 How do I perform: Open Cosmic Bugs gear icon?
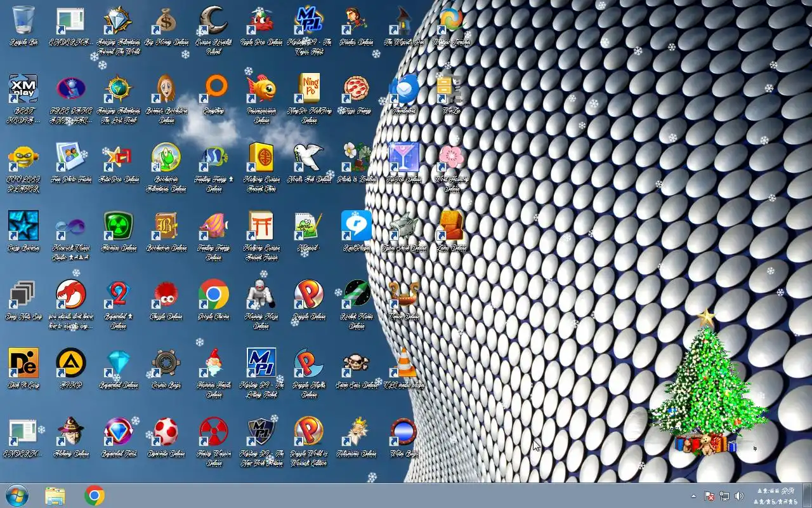point(166,363)
